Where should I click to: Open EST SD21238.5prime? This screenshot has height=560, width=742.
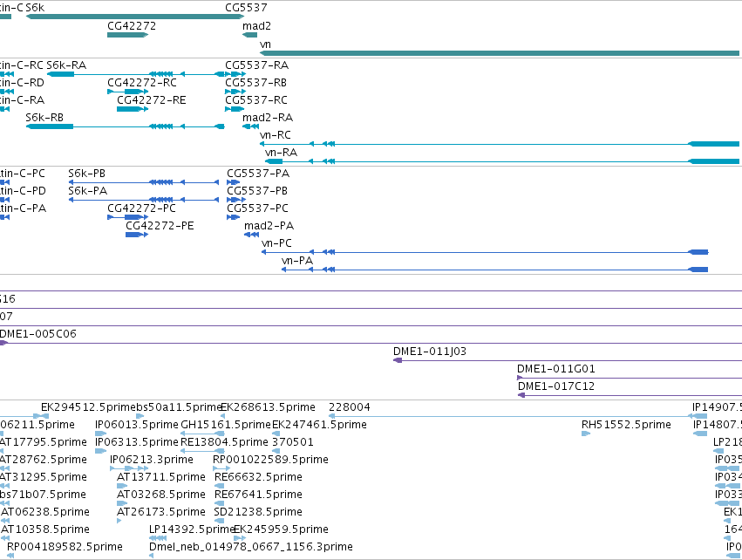(219, 521)
